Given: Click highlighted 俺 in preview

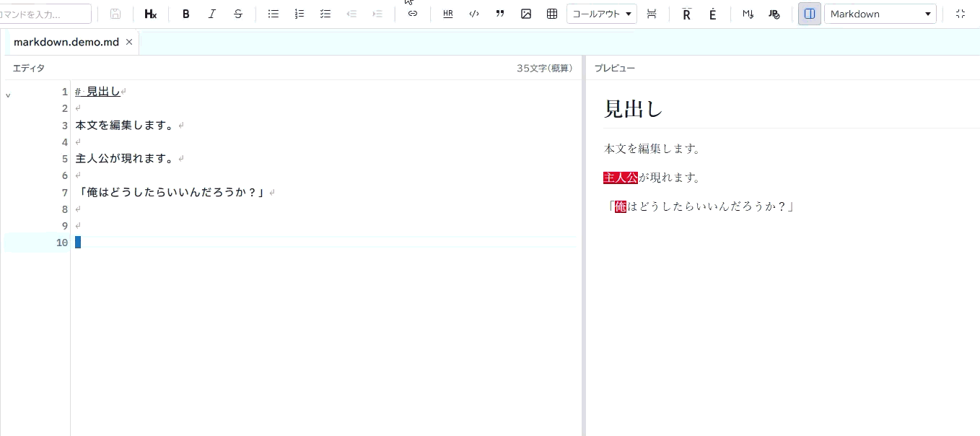Looking at the screenshot, I should (621, 206).
